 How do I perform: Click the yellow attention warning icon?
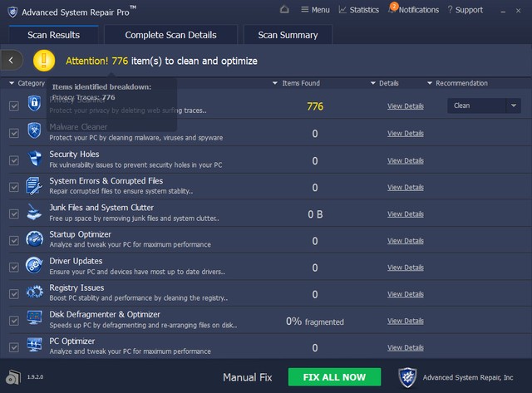44,61
